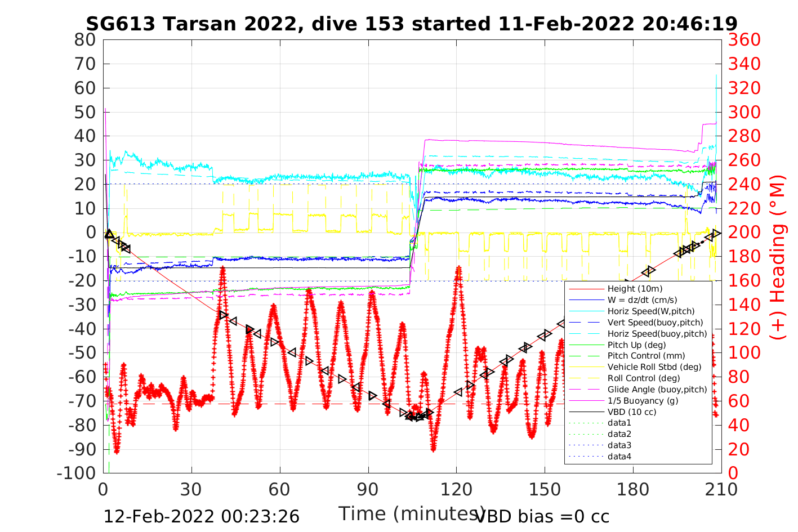Screen dimensions: 798x532
Task: Select legend entry "Height (10m)"
Action: 635,289
